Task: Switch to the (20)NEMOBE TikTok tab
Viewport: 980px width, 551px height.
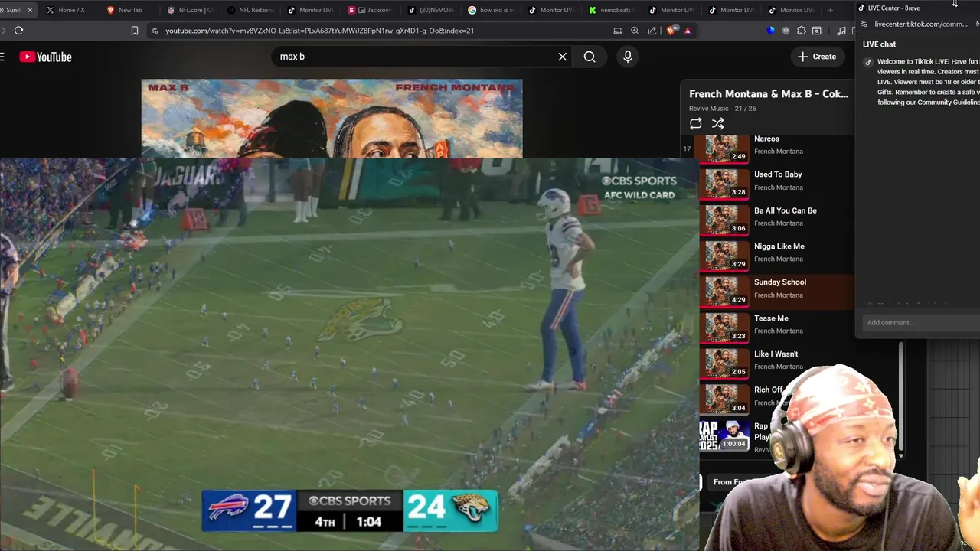Action: point(431,10)
